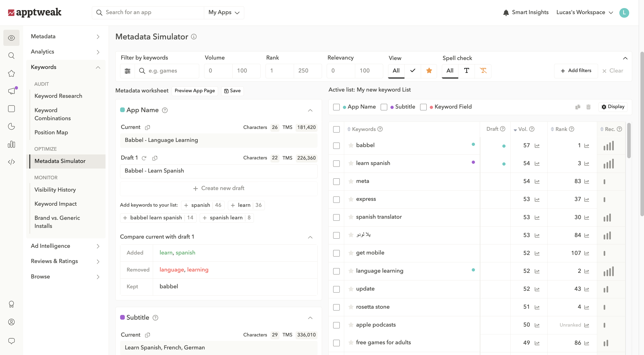Click Draft 1 app name input field
Viewport: 644px width, 355px height.
(219, 171)
